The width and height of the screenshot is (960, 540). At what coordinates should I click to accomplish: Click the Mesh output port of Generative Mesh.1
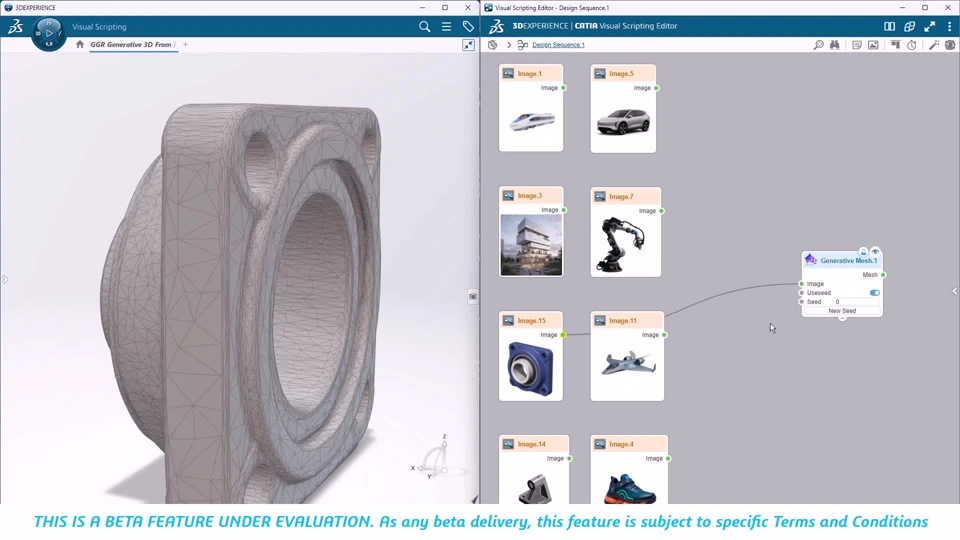coord(883,275)
